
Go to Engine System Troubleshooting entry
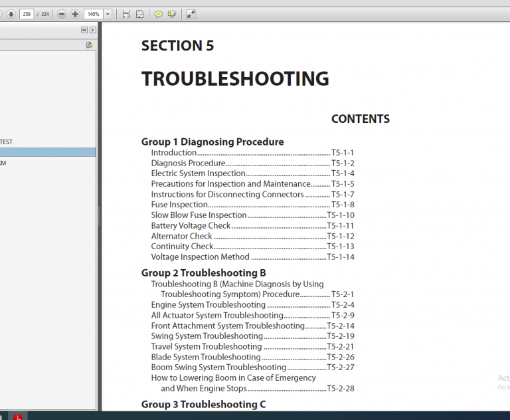coord(208,305)
